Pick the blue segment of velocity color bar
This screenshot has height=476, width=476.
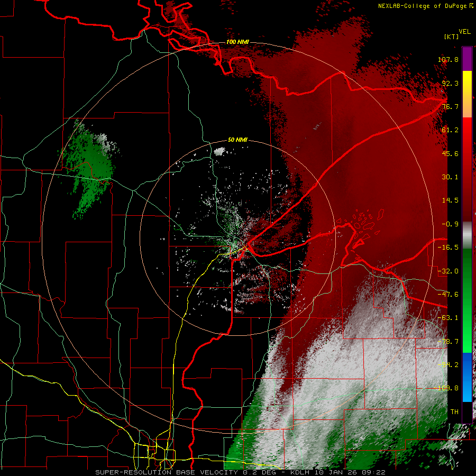(x=467, y=377)
